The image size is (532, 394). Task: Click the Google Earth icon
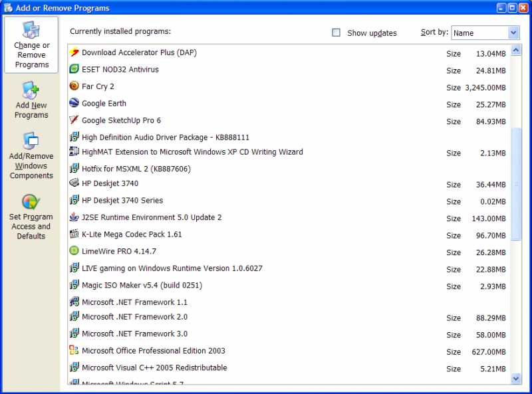click(x=74, y=103)
